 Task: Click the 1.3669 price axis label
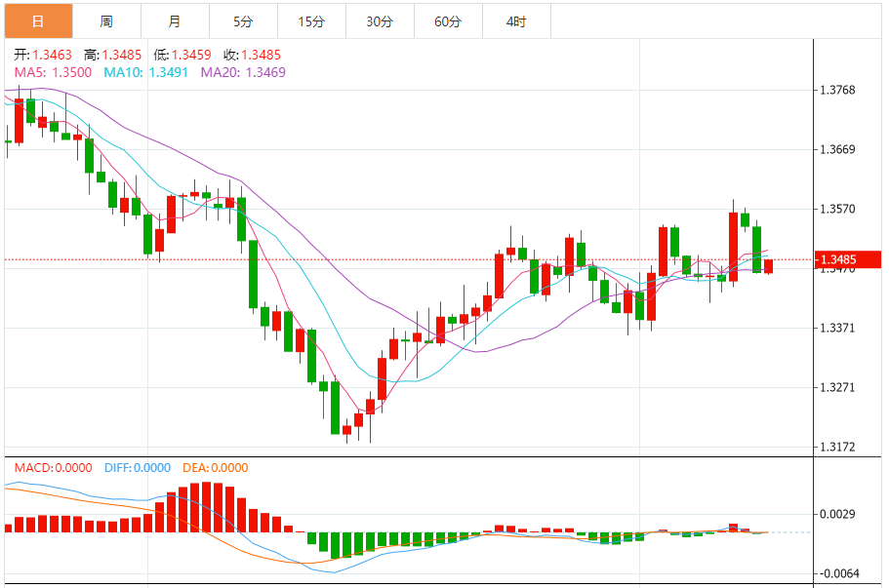838,149
